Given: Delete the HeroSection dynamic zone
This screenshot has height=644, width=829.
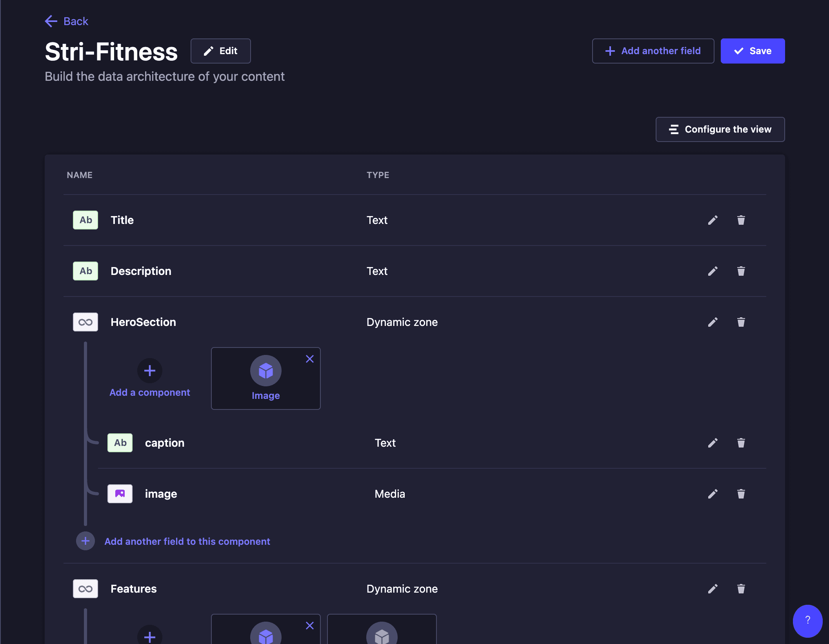Looking at the screenshot, I should (741, 322).
